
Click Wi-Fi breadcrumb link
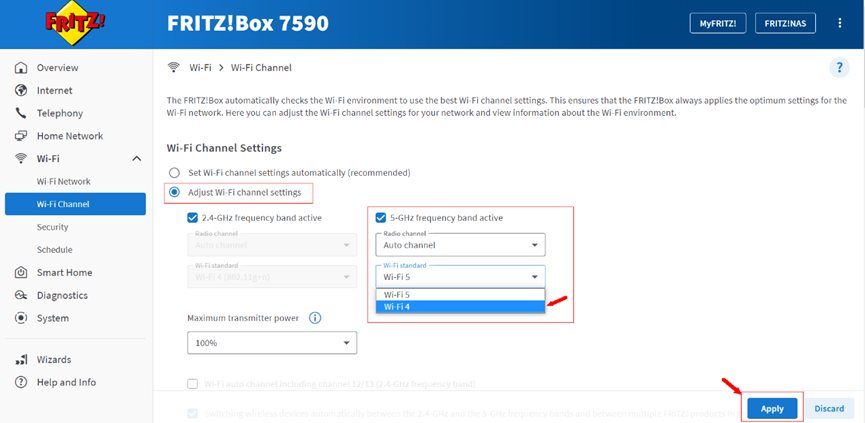pyautogui.click(x=200, y=68)
